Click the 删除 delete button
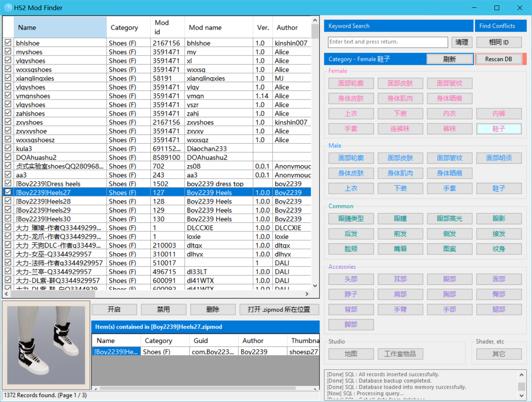Viewport: 532px width, 402px height. pyautogui.click(x=212, y=309)
